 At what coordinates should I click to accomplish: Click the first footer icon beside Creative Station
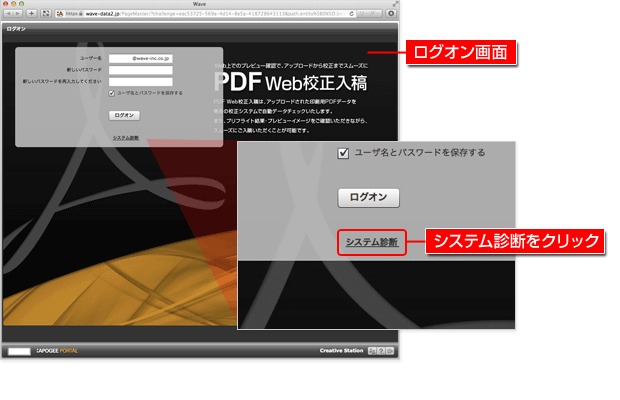[372, 351]
